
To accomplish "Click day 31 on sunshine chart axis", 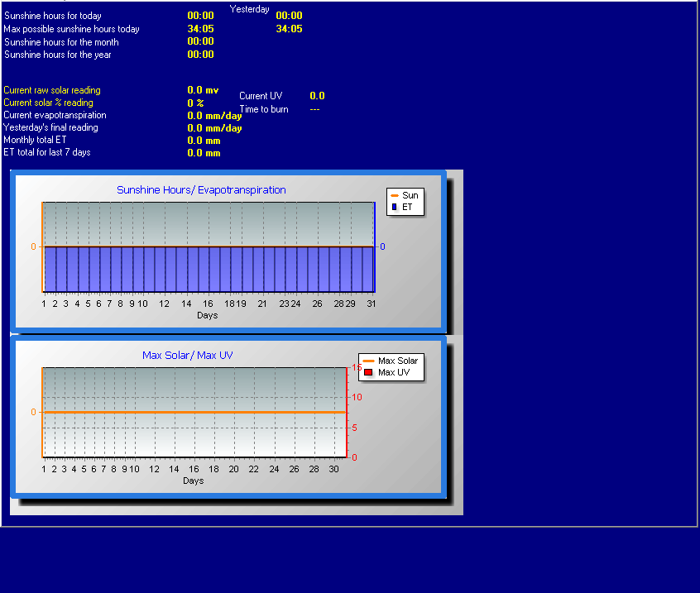I will [371, 304].
